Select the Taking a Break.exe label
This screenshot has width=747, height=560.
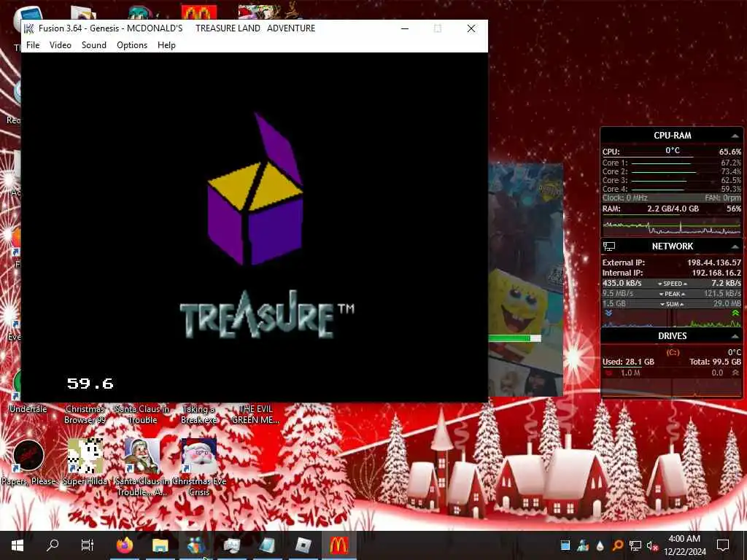click(199, 414)
